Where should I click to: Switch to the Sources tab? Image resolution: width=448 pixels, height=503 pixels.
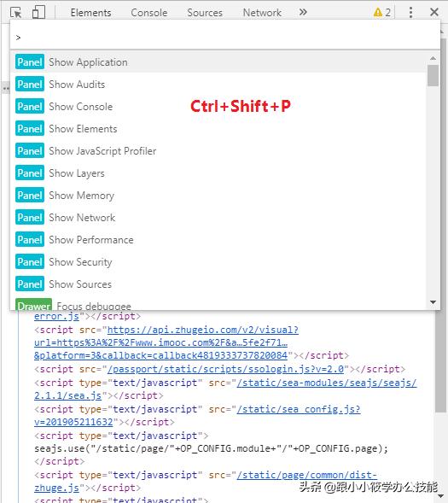click(x=205, y=13)
